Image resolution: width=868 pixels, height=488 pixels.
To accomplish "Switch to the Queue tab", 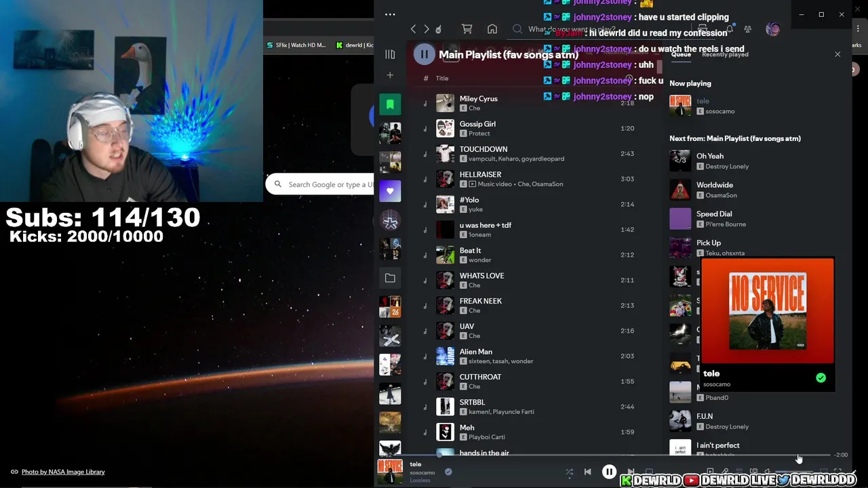I will (681, 54).
